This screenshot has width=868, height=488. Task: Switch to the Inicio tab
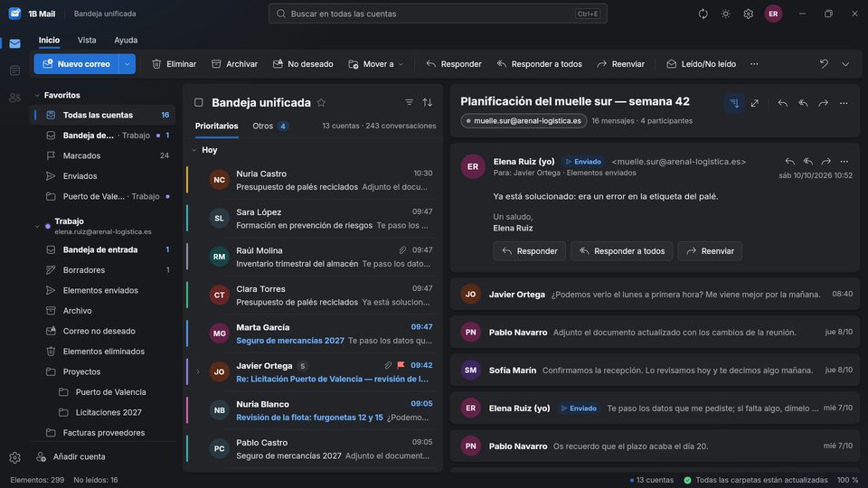click(49, 41)
